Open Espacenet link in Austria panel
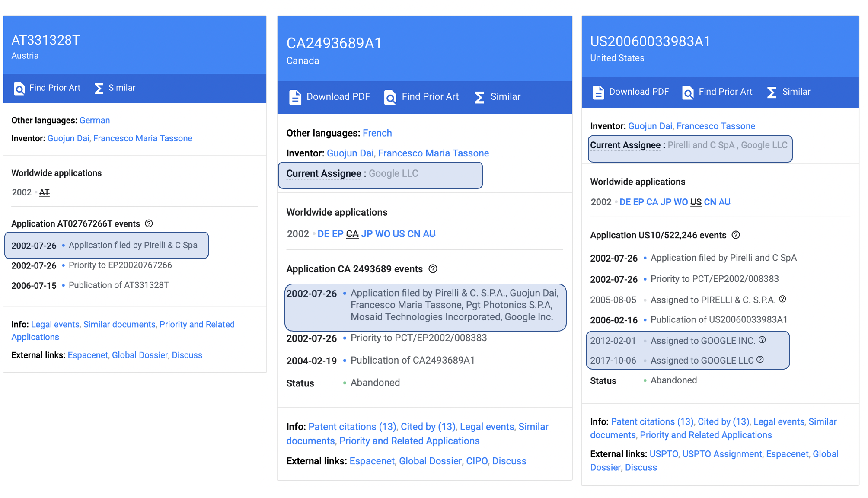The image size is (868, 498). [x=88, y=355]
